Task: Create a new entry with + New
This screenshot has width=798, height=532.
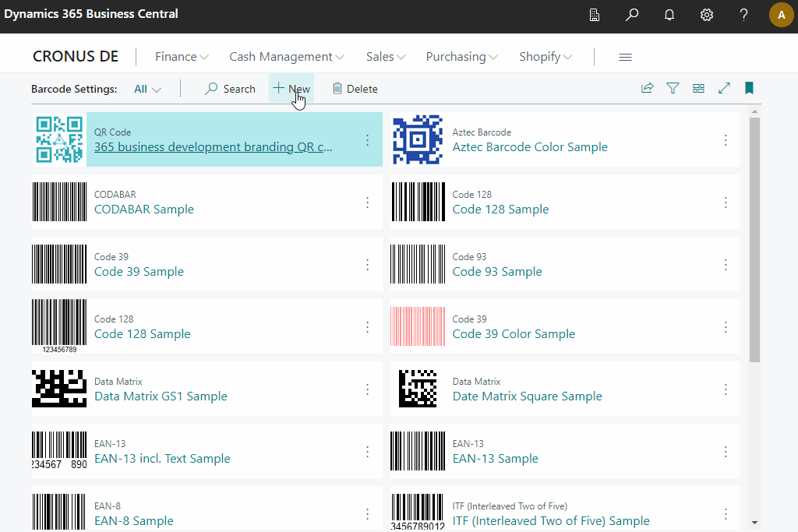Action: point(291,88)
